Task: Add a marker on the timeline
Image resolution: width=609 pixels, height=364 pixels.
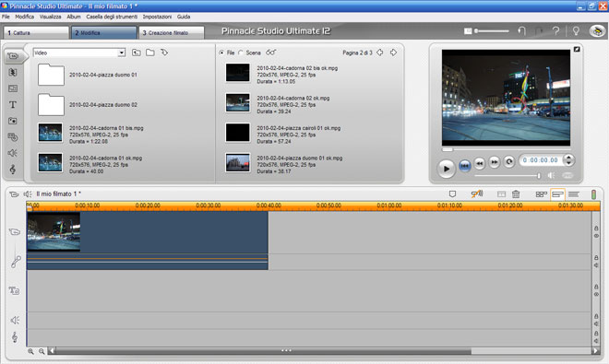Action: tap(452, 194)
